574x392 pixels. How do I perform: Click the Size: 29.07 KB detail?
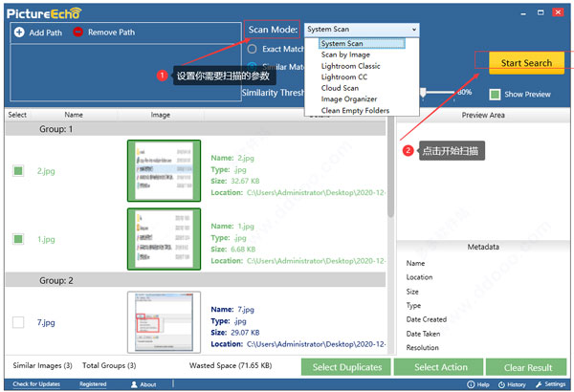click(235, 333)
